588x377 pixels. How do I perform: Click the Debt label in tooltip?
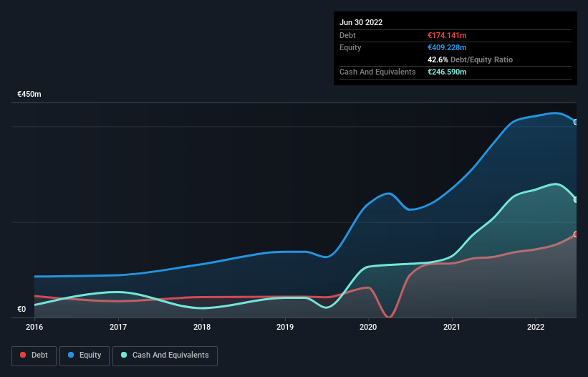347,35
